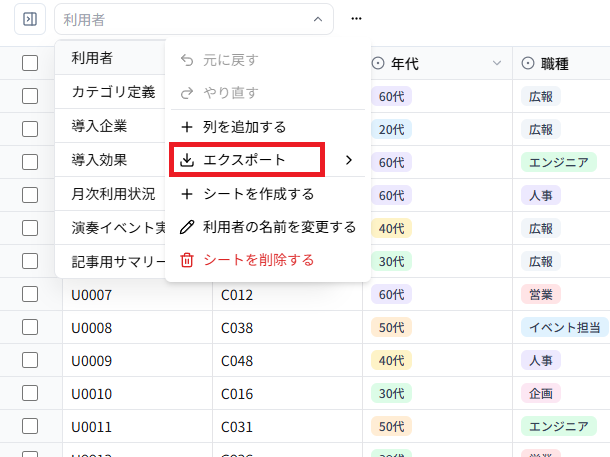610x457 pixels.
Task: Click the select-type icon in 年代 header
Action: tap(378, 63)
